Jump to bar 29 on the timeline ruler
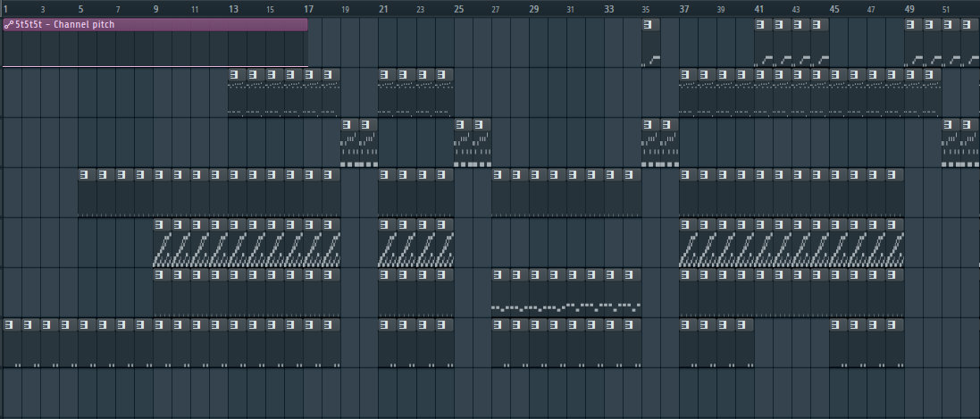 click(533, 9)
